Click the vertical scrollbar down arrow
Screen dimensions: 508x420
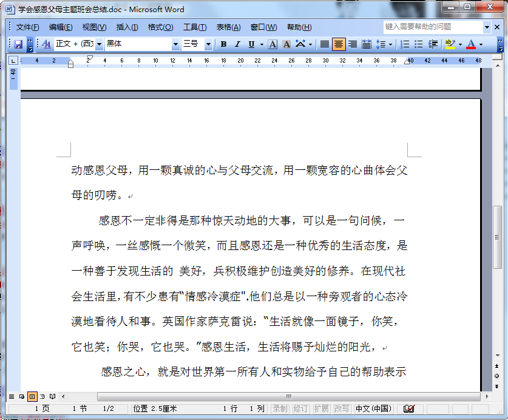[x=498, y=356]
